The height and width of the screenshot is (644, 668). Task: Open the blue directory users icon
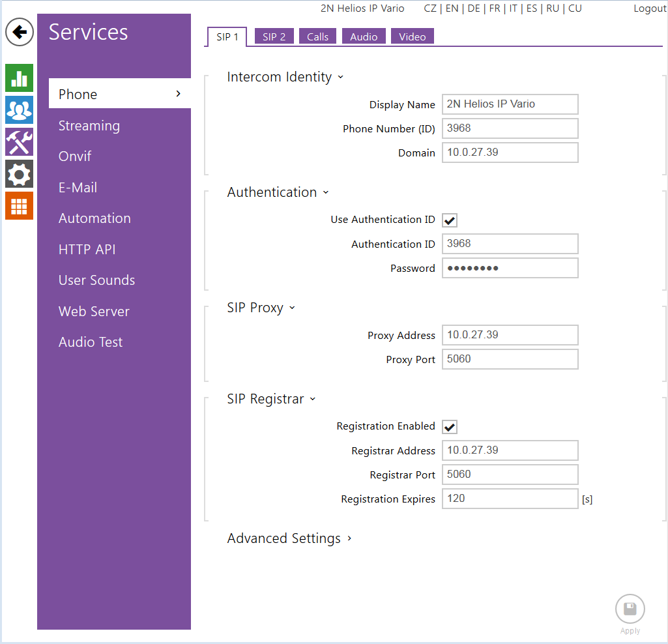20,110
